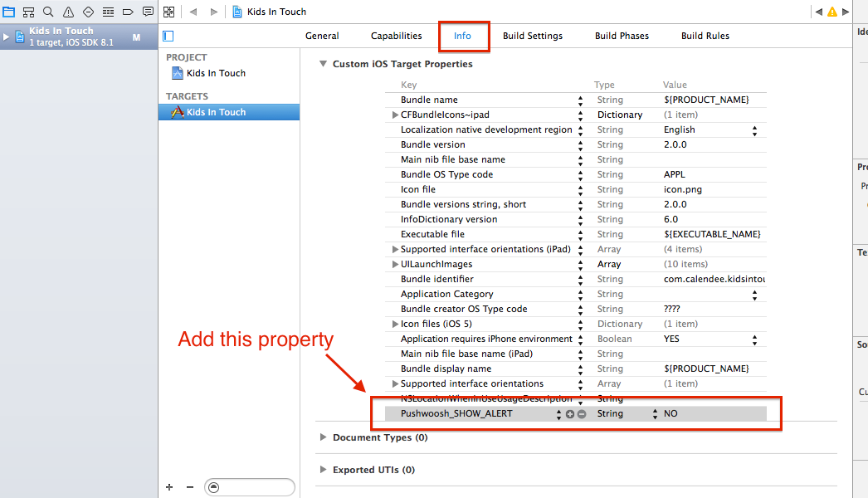Viewport: 868px width, 498px height.
Task: Open Pushwoosh_SHOW_ALERT type dropdown
Action: click(655, 414)
